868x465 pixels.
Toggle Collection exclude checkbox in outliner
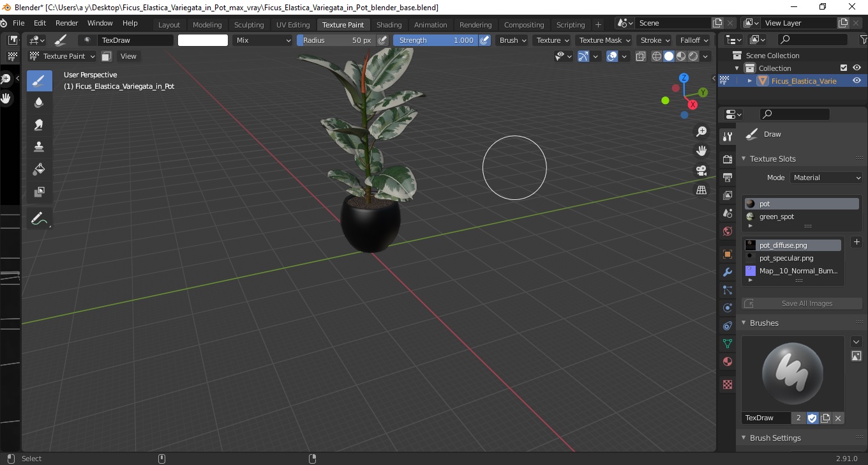844,68
